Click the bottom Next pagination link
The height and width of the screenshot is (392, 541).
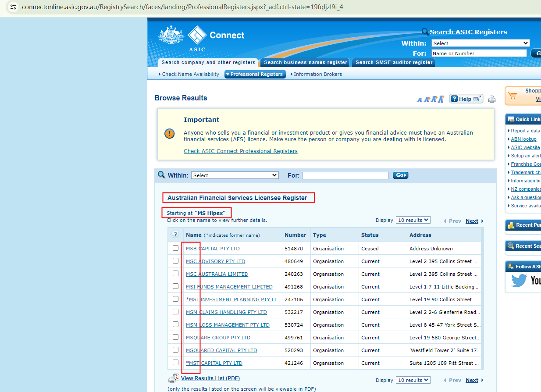tap(472, 380)
